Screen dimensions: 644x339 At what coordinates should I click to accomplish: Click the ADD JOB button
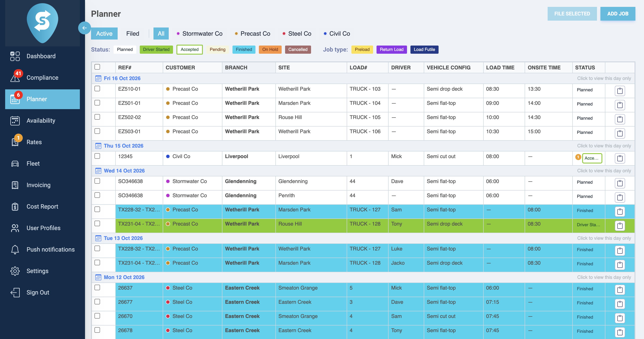(618, 14)
